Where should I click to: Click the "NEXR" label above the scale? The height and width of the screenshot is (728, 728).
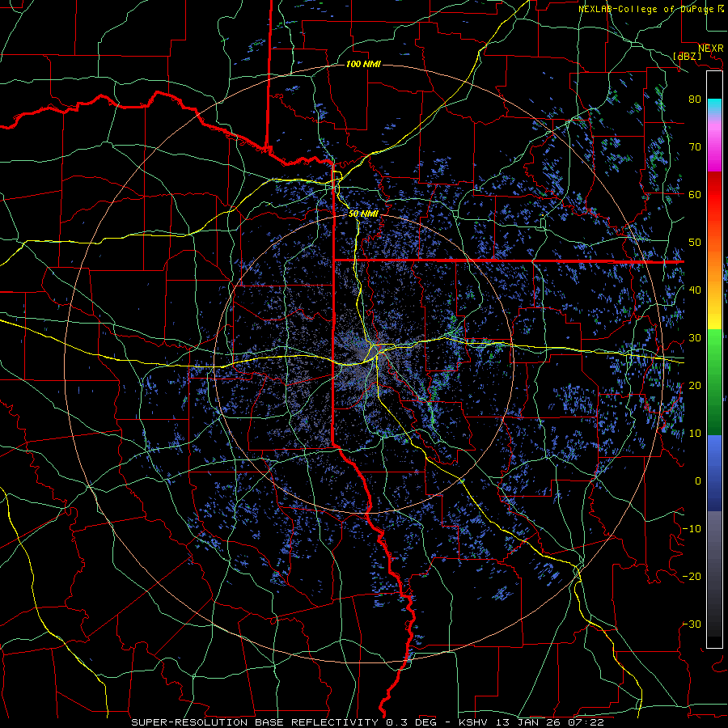click(x=711, y=49)
